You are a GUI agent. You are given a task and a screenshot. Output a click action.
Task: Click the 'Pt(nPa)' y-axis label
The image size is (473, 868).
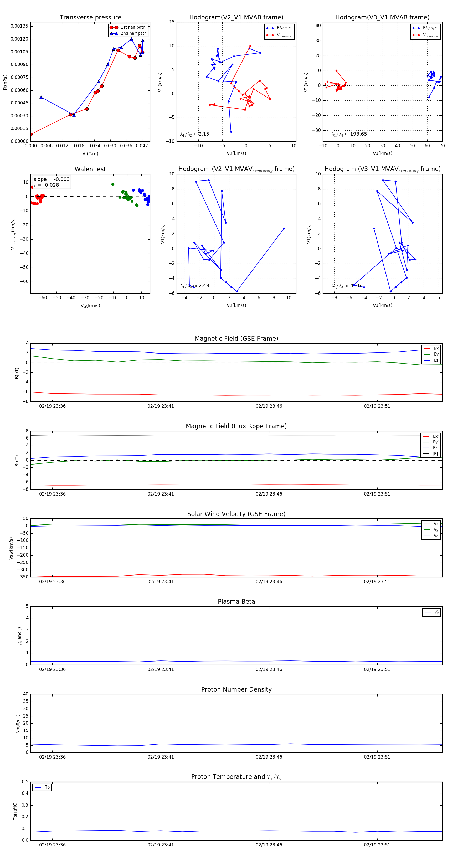tap(5, 82)
